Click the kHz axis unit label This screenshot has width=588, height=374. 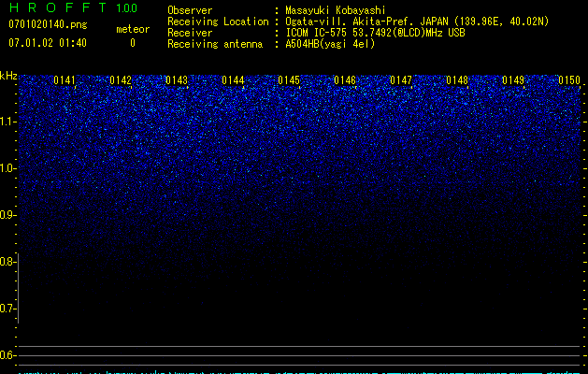click(8, 76)
